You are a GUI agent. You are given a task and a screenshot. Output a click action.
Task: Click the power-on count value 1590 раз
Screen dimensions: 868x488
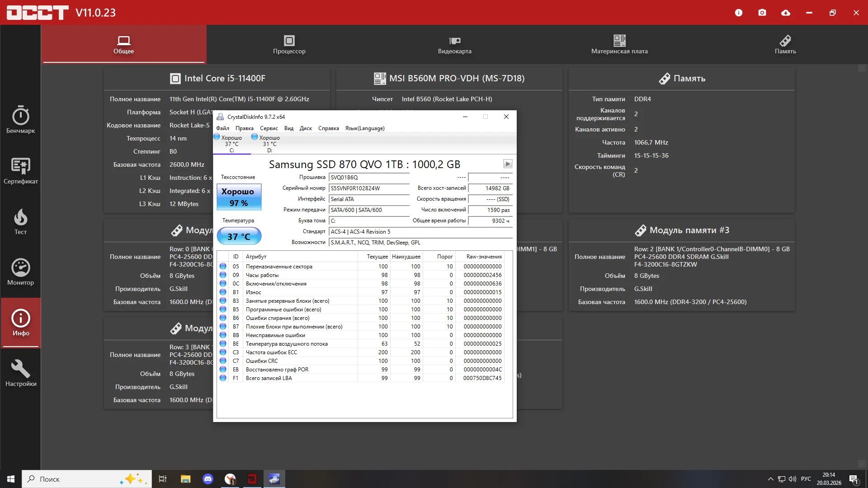[x=490, y=210]
